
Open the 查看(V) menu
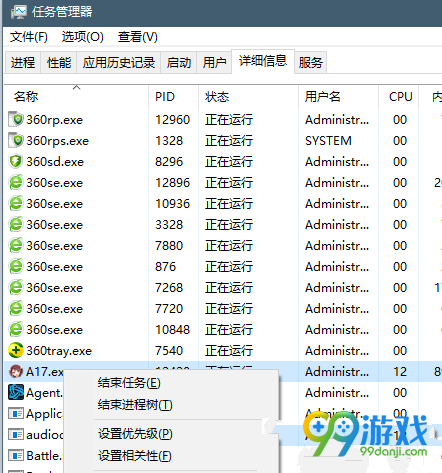[x=137, y=37]
